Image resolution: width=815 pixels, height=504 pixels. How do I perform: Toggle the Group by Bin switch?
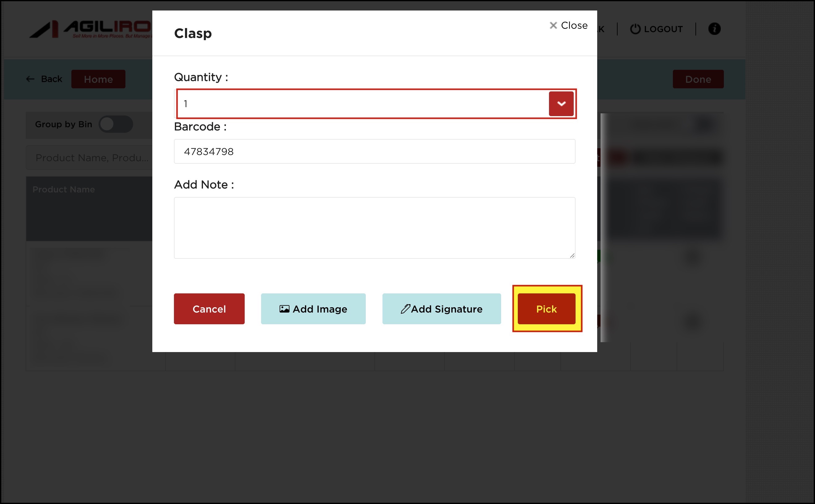tap(116, 124)
